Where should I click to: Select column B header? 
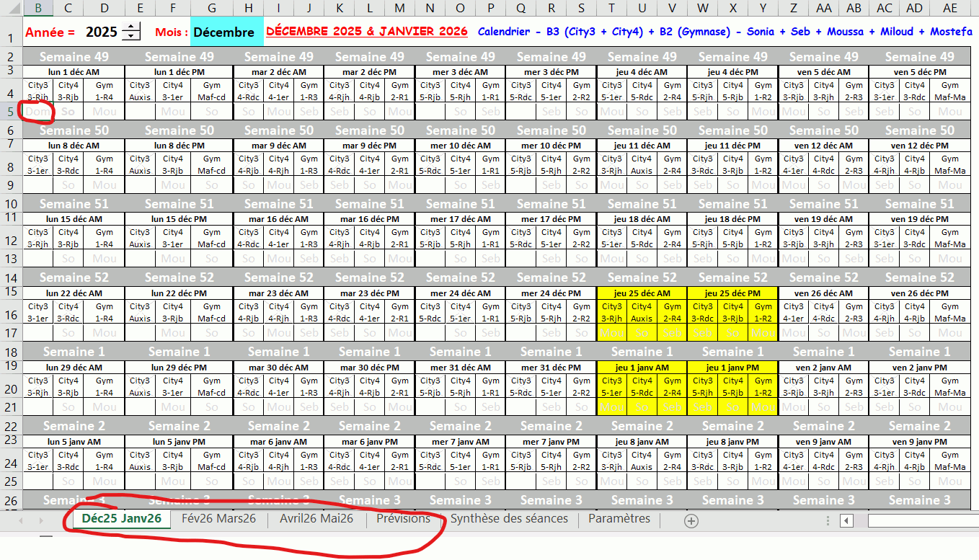37,7
